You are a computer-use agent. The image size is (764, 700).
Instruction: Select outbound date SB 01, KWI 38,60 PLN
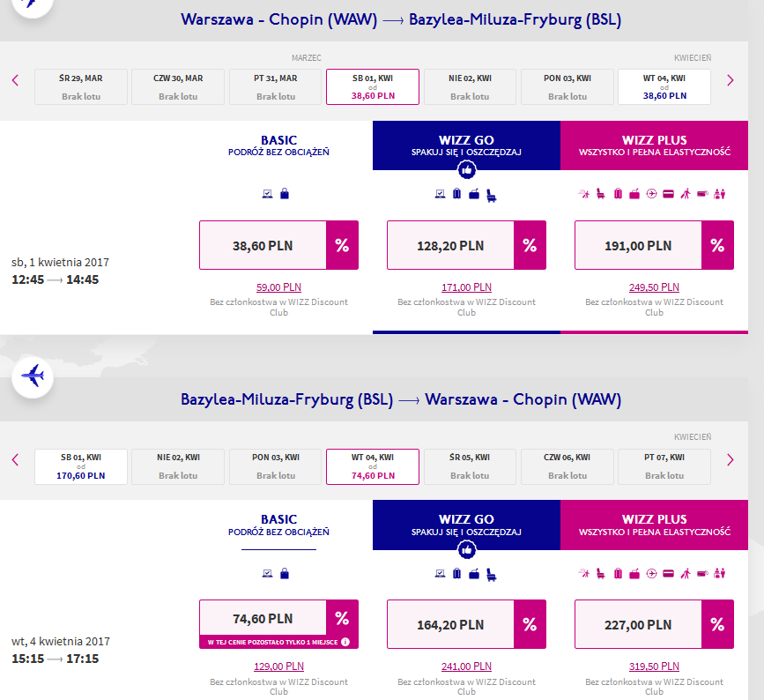point(373,86)
